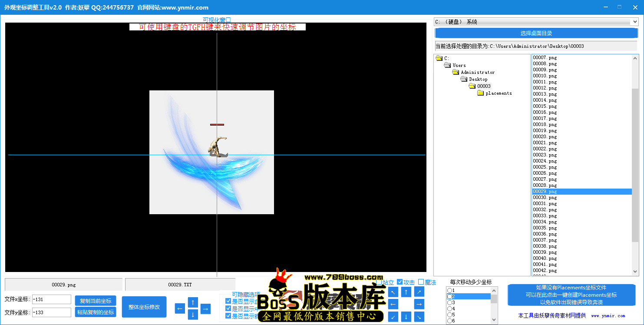Click the down-left diagonal arrow button
This screenshot has width=644, height=325.
pos(393,317)
